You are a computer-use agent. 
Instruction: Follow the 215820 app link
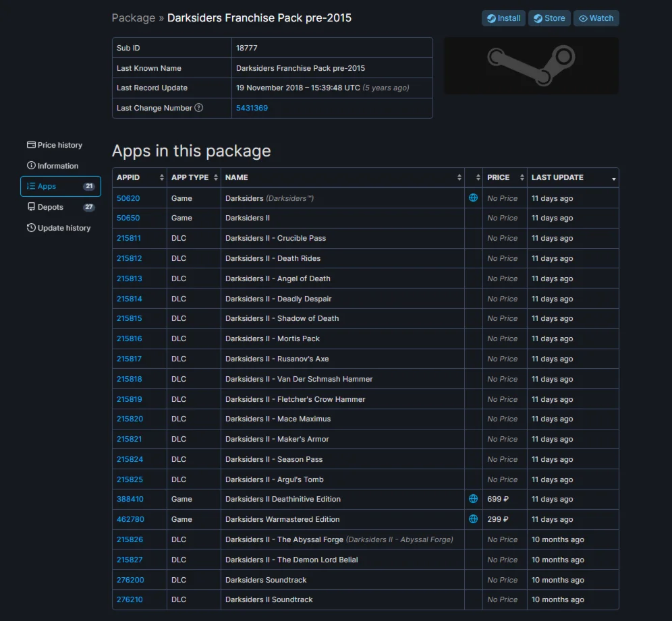click(130, 419)
